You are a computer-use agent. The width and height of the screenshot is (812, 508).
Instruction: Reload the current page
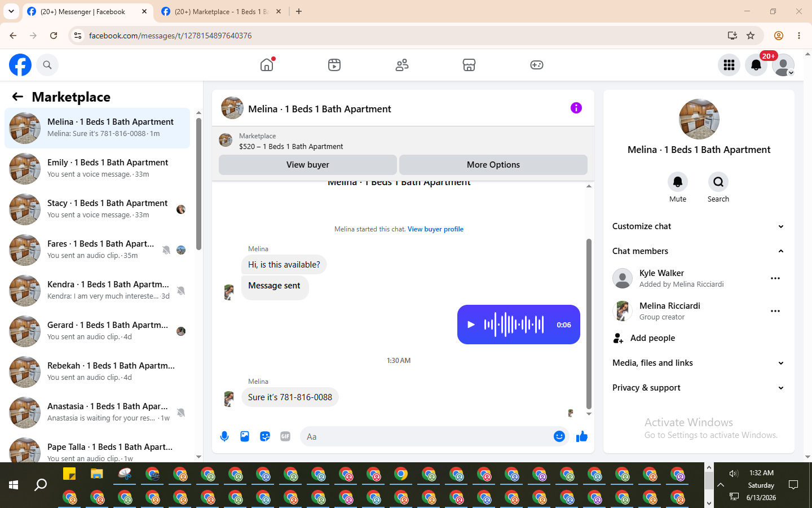pos(54,36)
